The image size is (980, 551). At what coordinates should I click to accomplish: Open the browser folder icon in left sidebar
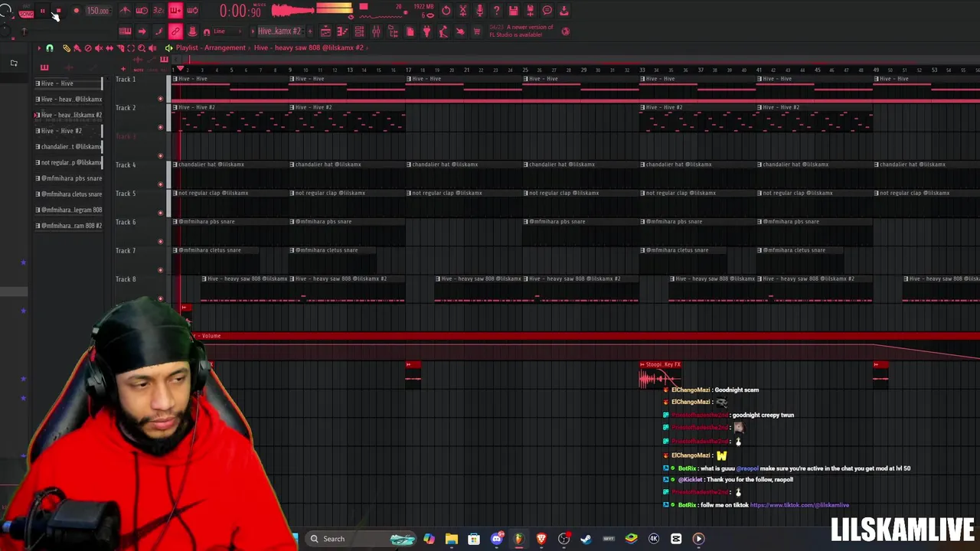pos(14,64)
